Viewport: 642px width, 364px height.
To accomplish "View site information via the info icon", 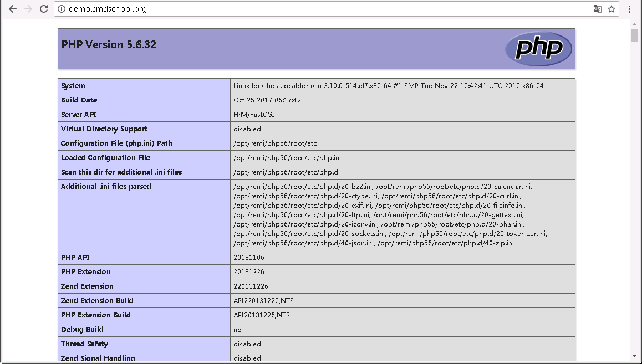I will (62, 9).
